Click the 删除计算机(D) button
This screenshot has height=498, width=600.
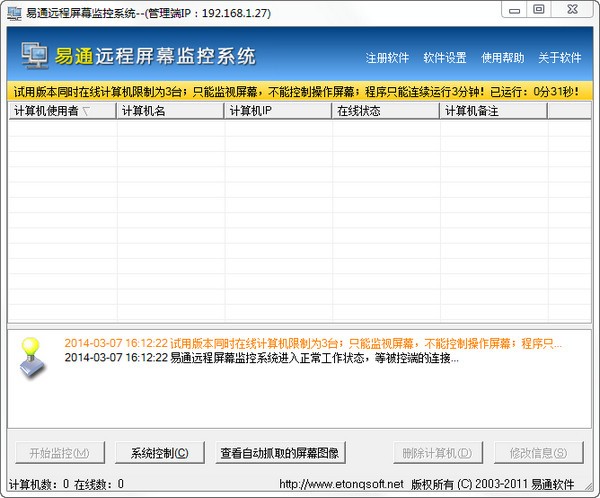435,453
